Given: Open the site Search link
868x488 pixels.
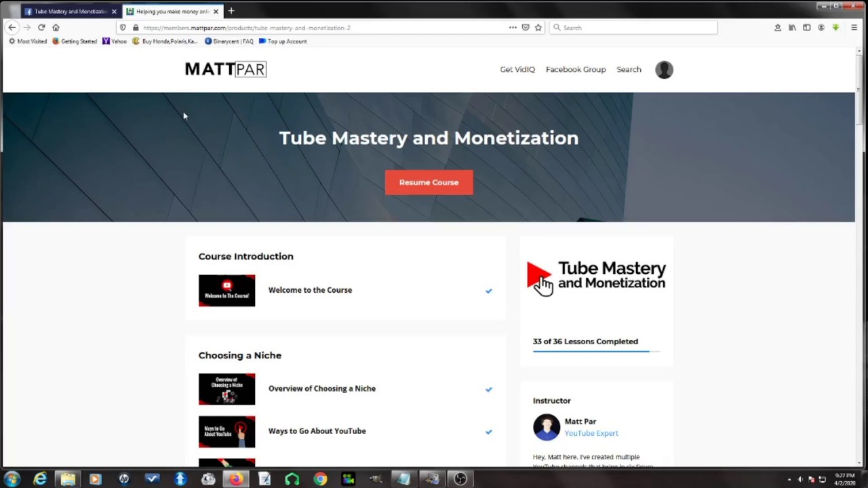Looking at the screenshot, I should coord(629,69).
